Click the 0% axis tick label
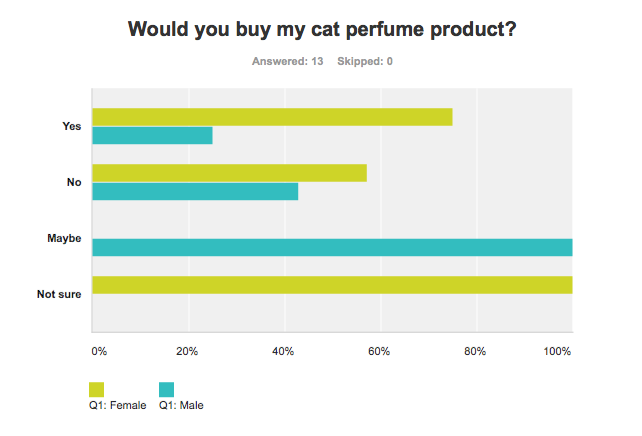Screen dimensions: 642x436 [x=98, y=351]
